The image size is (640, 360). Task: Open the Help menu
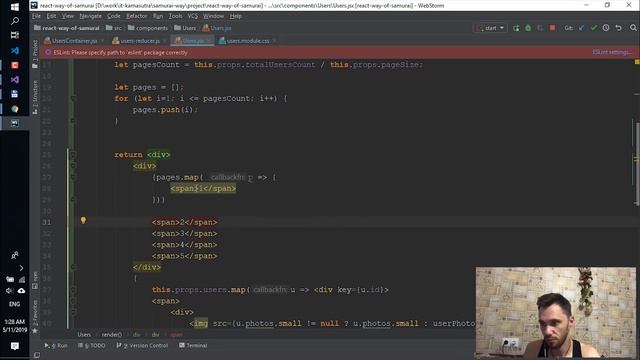[236, 16]
